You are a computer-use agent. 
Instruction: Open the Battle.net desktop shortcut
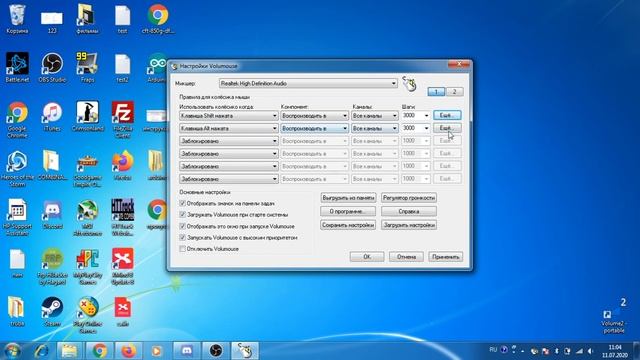click(x=17, y=67)
